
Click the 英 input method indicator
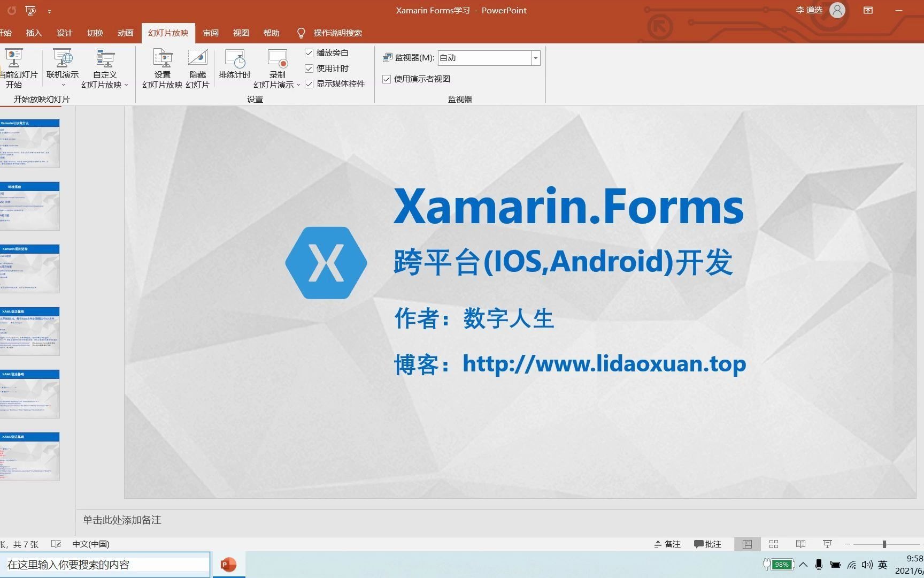point(883,565)
